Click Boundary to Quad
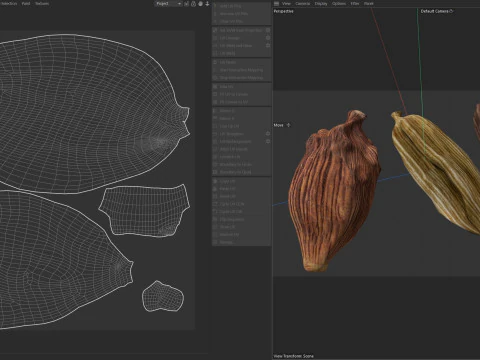480x360 pixels. pyautogui.click(x=241, y=172)
